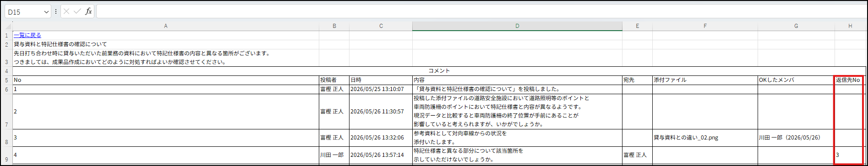Select the 添付ファイル header cell

[705, 80]
